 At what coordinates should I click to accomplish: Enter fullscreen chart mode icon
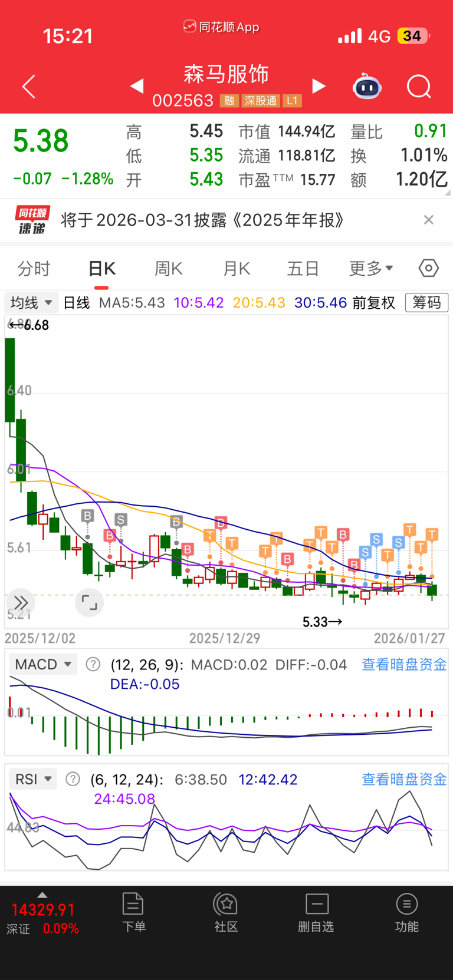89,602
